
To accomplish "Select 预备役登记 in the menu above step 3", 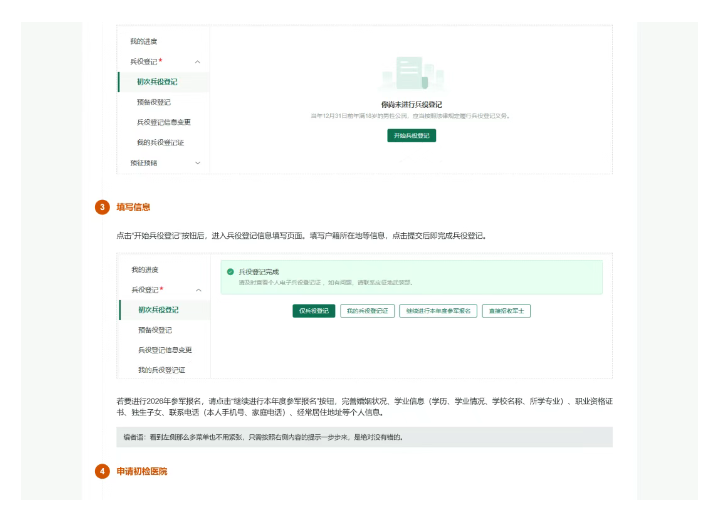I will coord(154,101).
